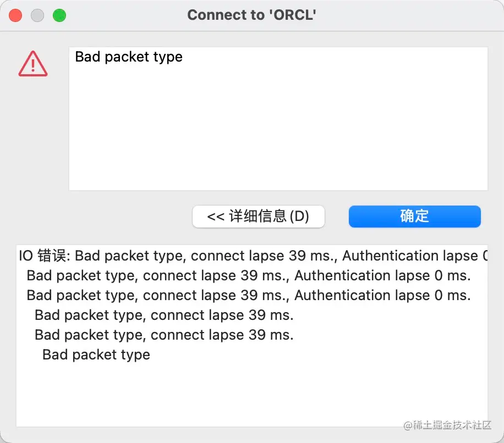This screenshot has height=443, width=504.
Task: Collapse details using 详细信息 (D) button
Action: (x=259, y=217)
